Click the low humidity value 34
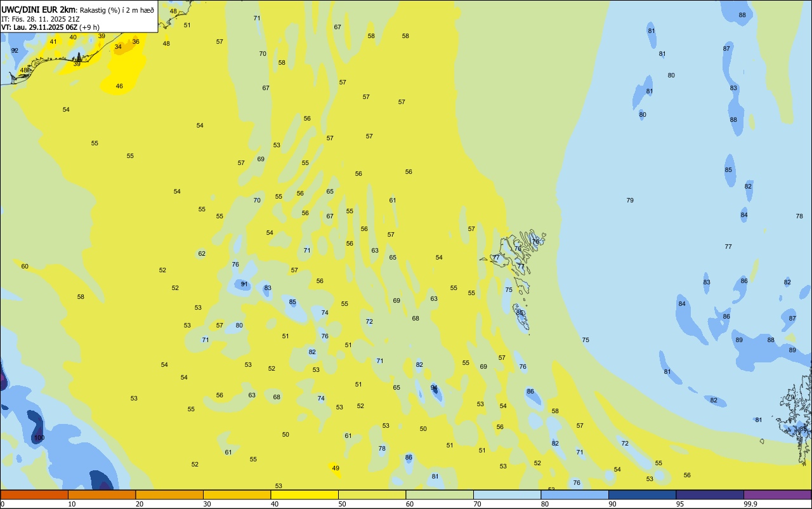This screenshot has height=509, width=812. (x=118, y=47)
